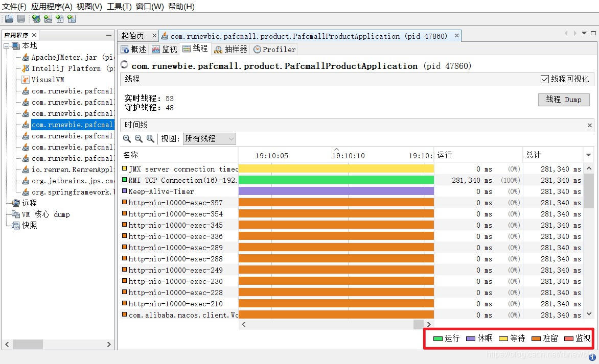Open 视图(V) menu
The image size is (599, 364).
[x=89, y=7]
